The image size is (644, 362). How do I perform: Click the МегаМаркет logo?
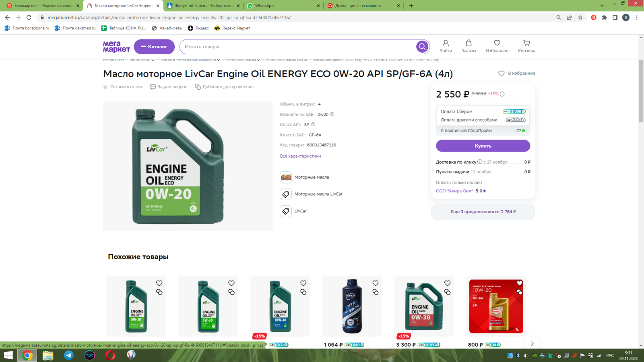click(116, 47)
